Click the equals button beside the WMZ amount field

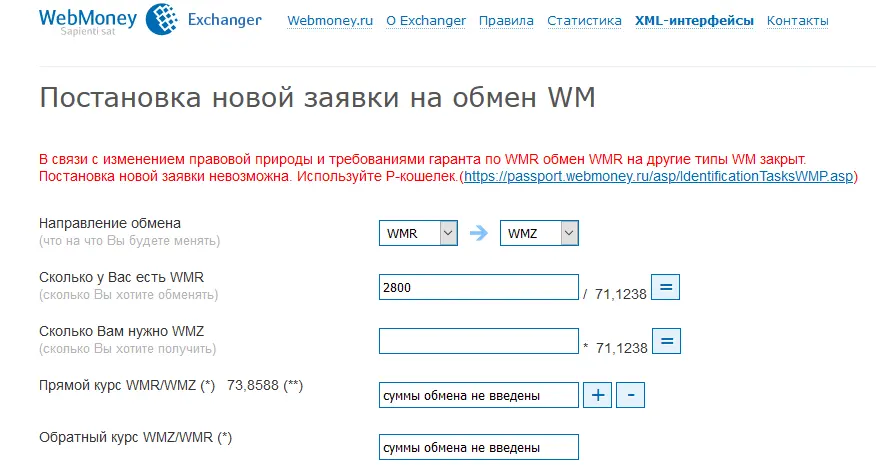point(666,341)
